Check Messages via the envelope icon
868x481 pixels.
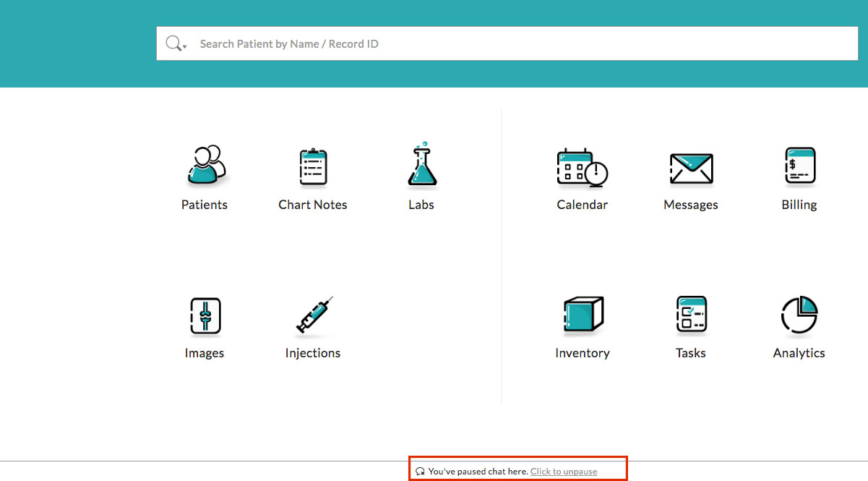(691, 168)
